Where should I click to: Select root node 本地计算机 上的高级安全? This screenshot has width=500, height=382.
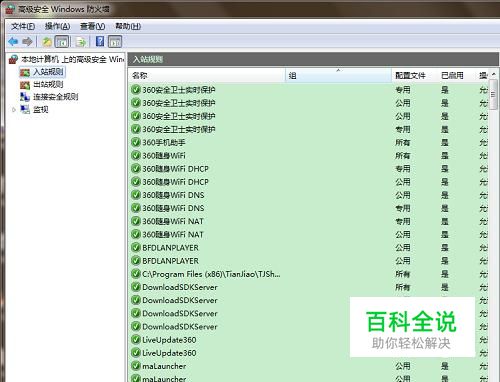tap(72, 59)
